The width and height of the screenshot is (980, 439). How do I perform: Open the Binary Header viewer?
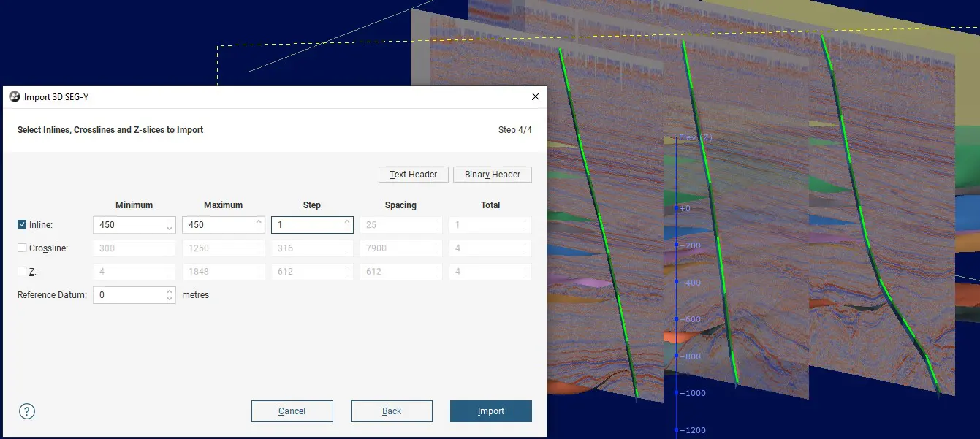(493, 175)
